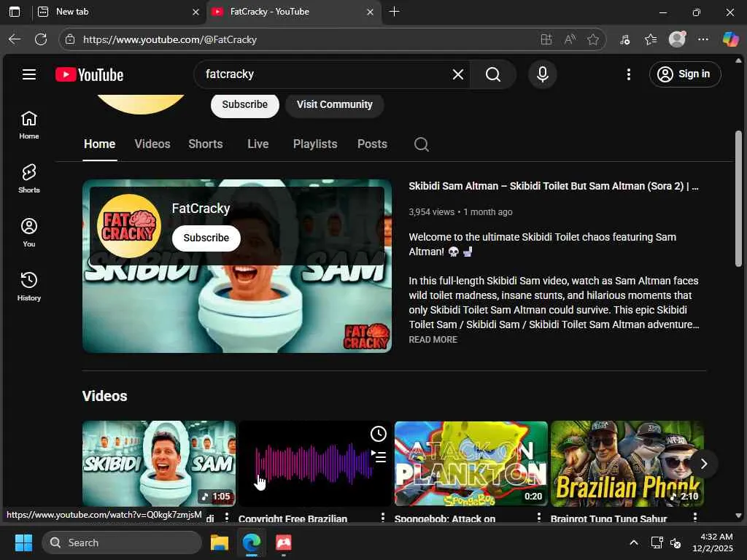Refresh the page with the reload icon
The height and width of the screenshot is (560, 747).
pyautogui.click(x=41, y=39)
